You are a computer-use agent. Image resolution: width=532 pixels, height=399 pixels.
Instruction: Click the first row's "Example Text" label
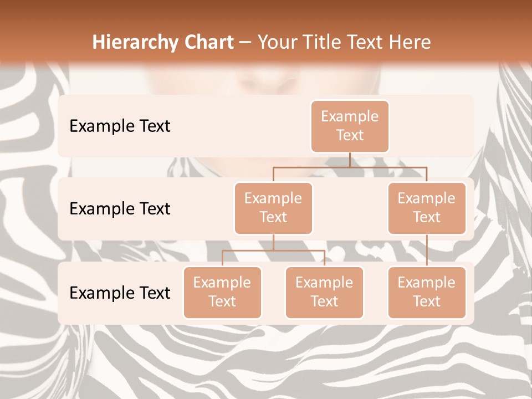[120, 126]
